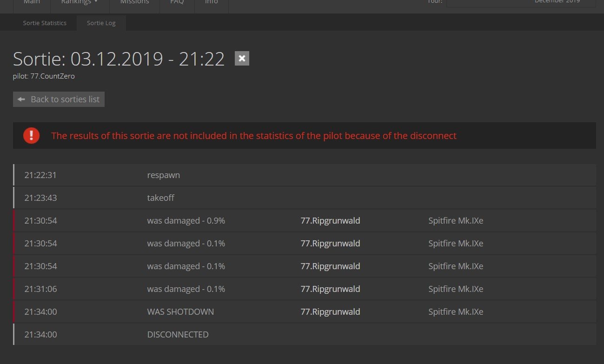Click the red disconnect warning message
Viewport: 604px width, 364px height.
[253, 136]
